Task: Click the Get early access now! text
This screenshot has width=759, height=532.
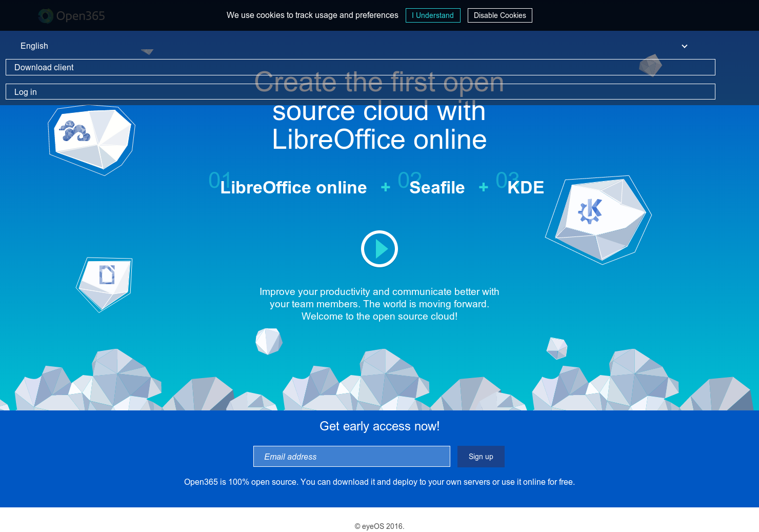Action: pos(379,426)
